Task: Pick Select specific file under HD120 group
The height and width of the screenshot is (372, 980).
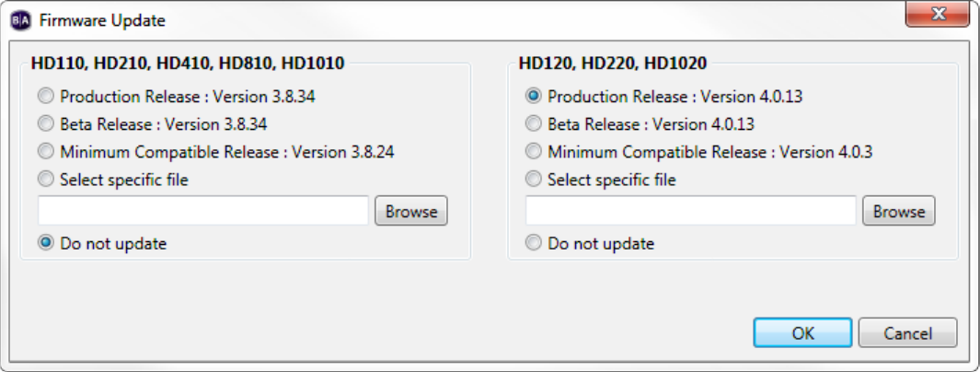Action: coord(534,180)
